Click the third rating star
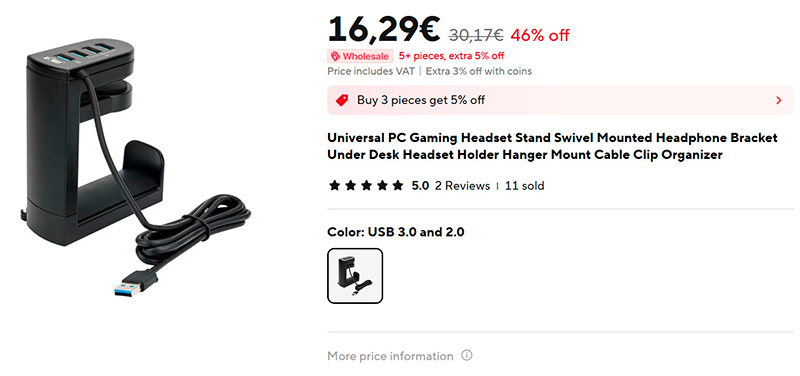800x376 pixels. coord(366,185)
